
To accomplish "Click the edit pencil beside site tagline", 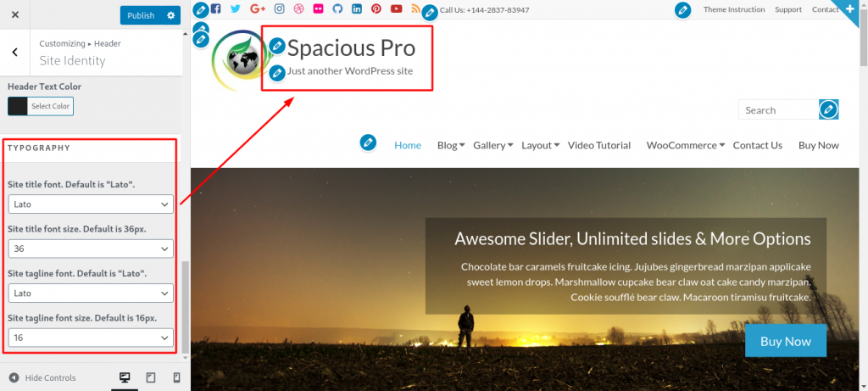I will coord(277,73).
